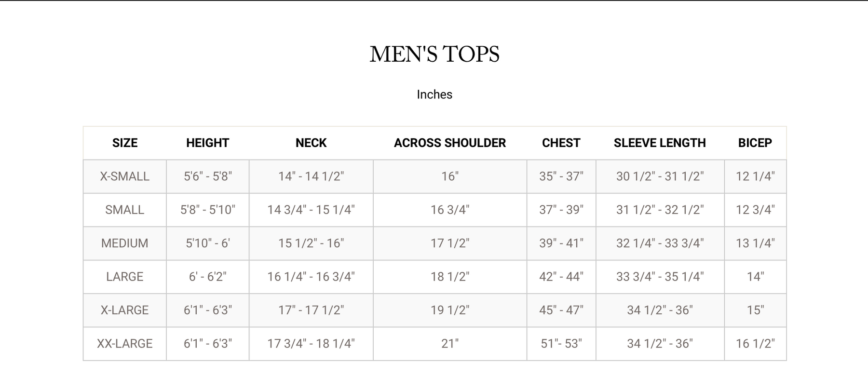Screen dimensions: 868x390
Task: Click the SLEEVE LENGTH column header
Action: coord(659,143)
